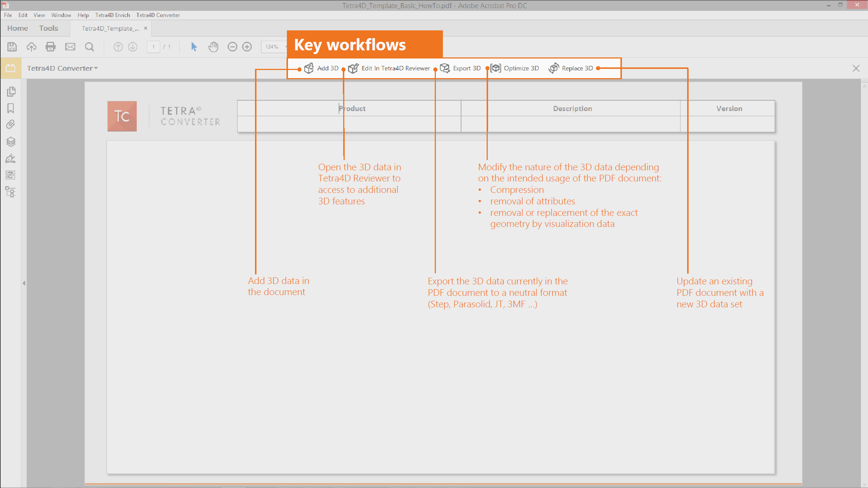Select the arrow selection tool

(194, 47)
